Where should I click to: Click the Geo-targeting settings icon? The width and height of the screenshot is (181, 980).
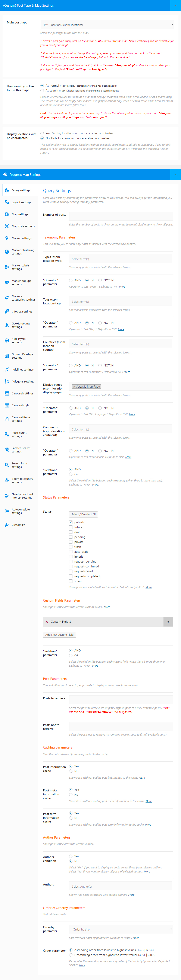click(x=7, y=325)
